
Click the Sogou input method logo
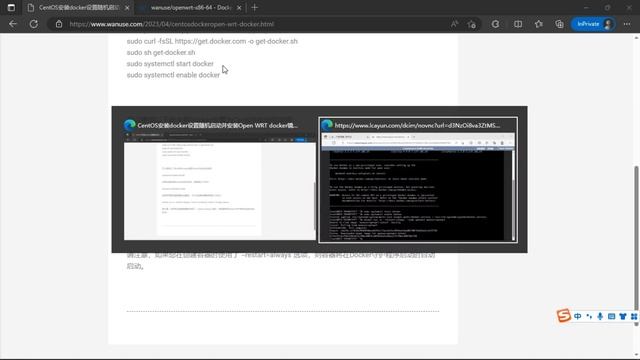[564, 316]
